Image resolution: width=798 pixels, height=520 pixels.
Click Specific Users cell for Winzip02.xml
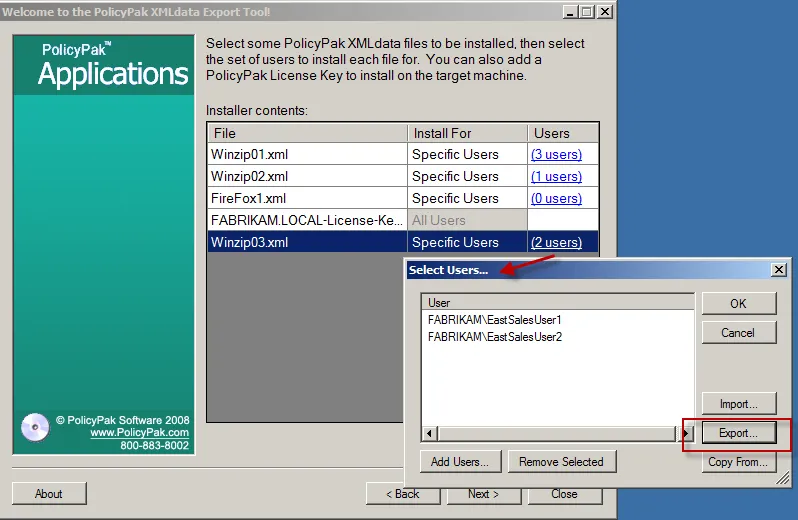click(467, 176)
